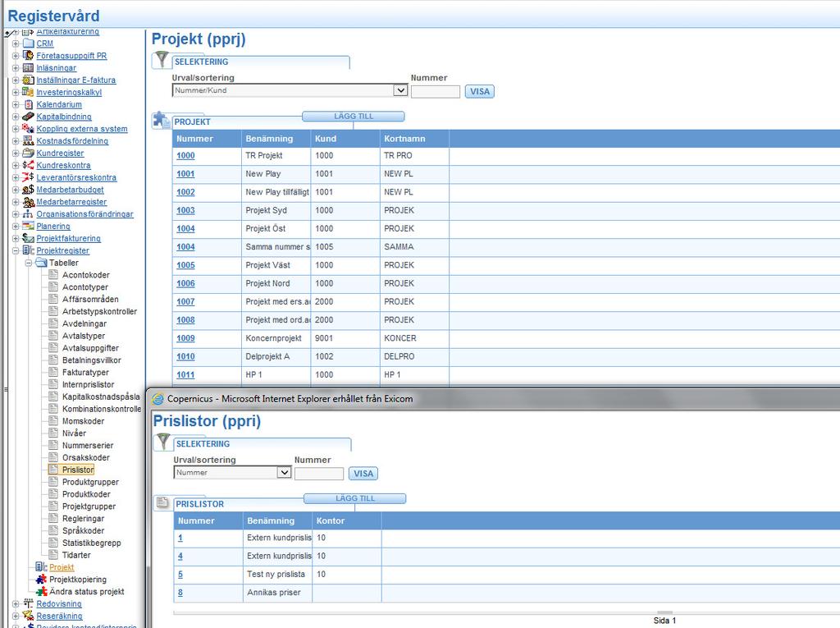Viewport: 840px width, 628px height.
Task: Click the Investeringskalkyl icon
Action: [x=29, y=92]
